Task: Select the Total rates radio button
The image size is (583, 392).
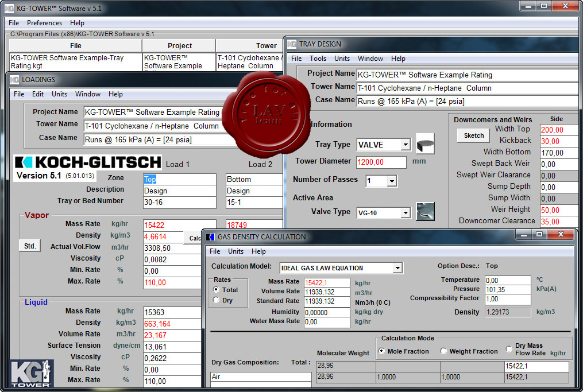Action: click(x=216, y=289)
